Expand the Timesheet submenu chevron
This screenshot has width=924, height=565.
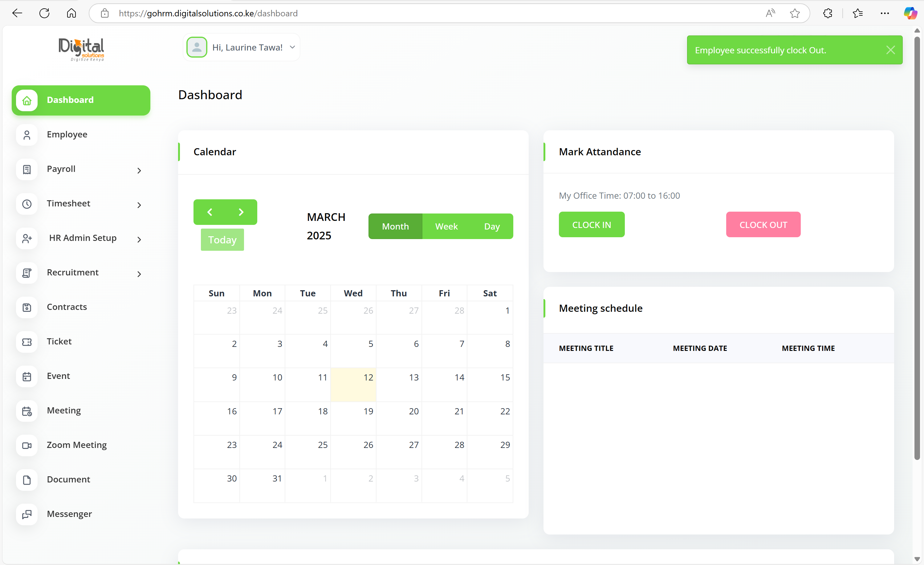point(139,205)
